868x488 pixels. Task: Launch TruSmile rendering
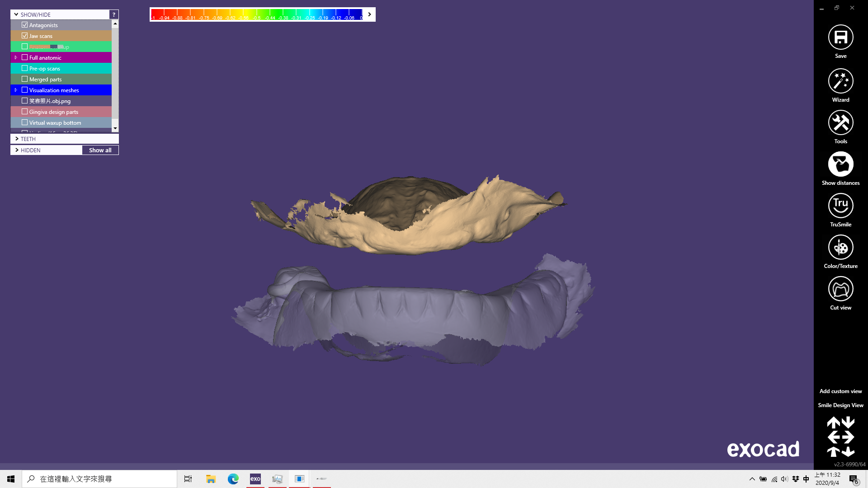840,206
